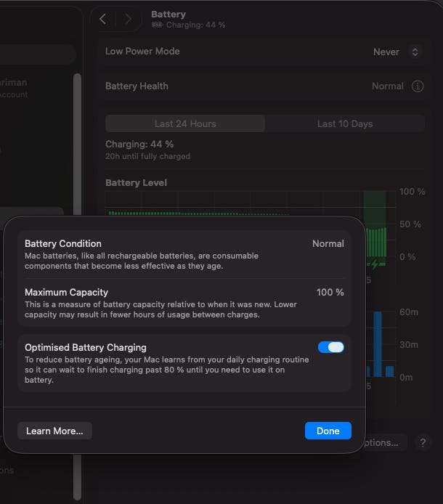Click the 'Battery Condition' heading
Image resolution: width=443 pixels, height=504 pixels.
63,243
